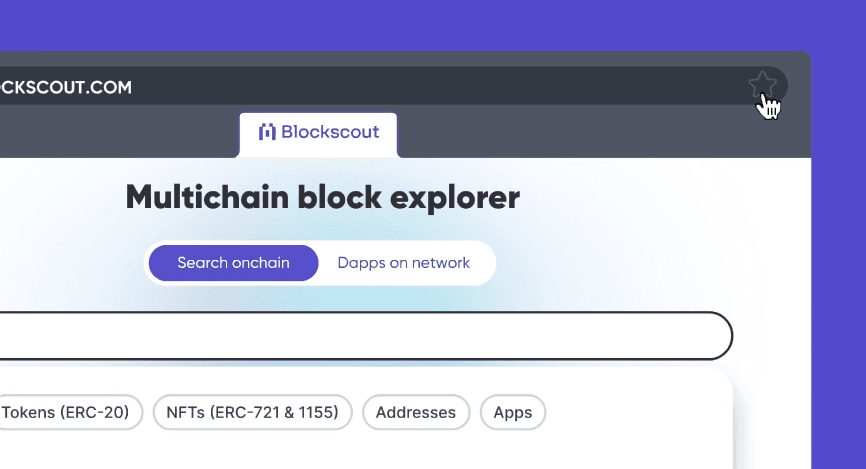Pick the Apps filter chip
The width and height of the screenshot is (866, 469).
click(513, 413)
